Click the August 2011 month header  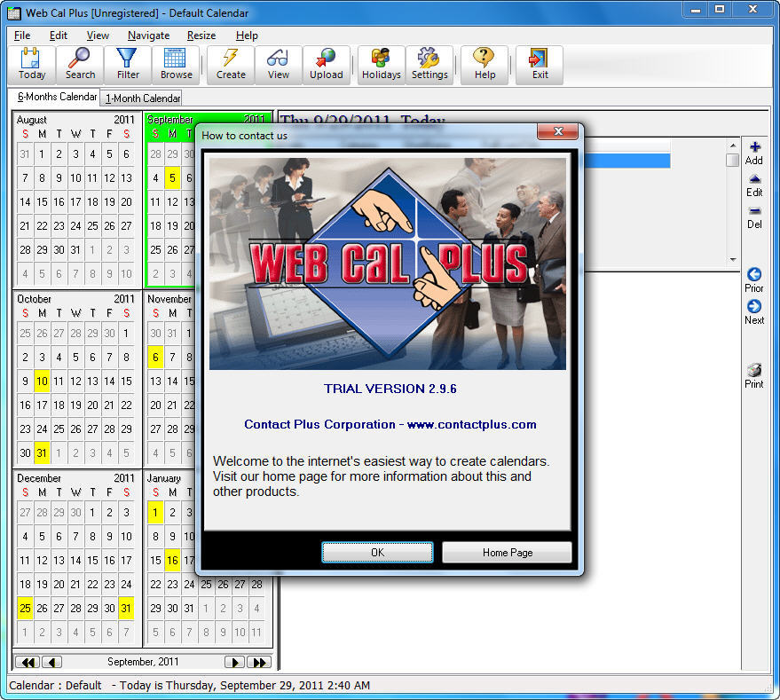(75, 120)
